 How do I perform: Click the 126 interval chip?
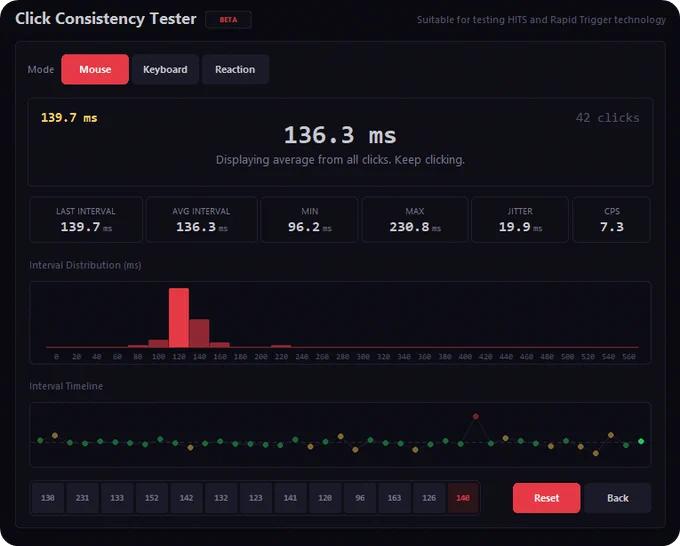click(x=429, y=498)
